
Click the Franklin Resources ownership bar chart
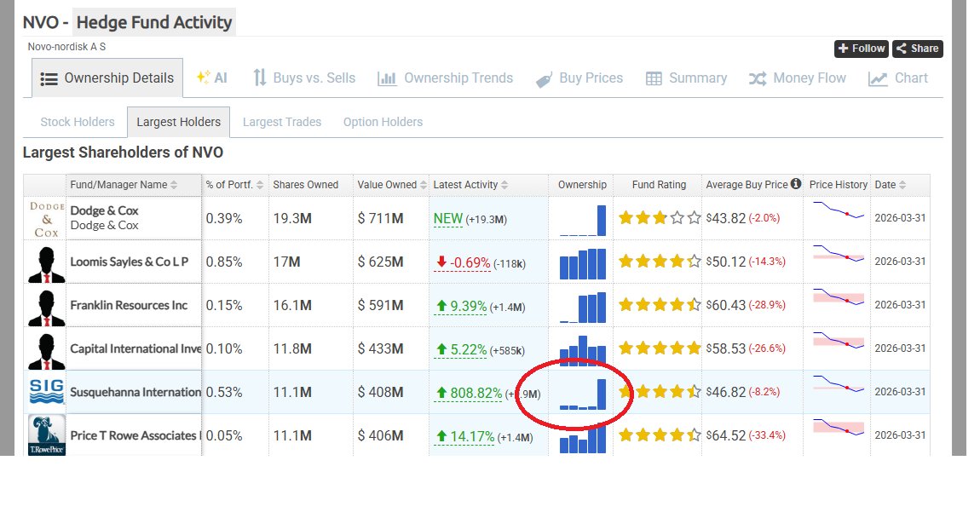point(583,307)
